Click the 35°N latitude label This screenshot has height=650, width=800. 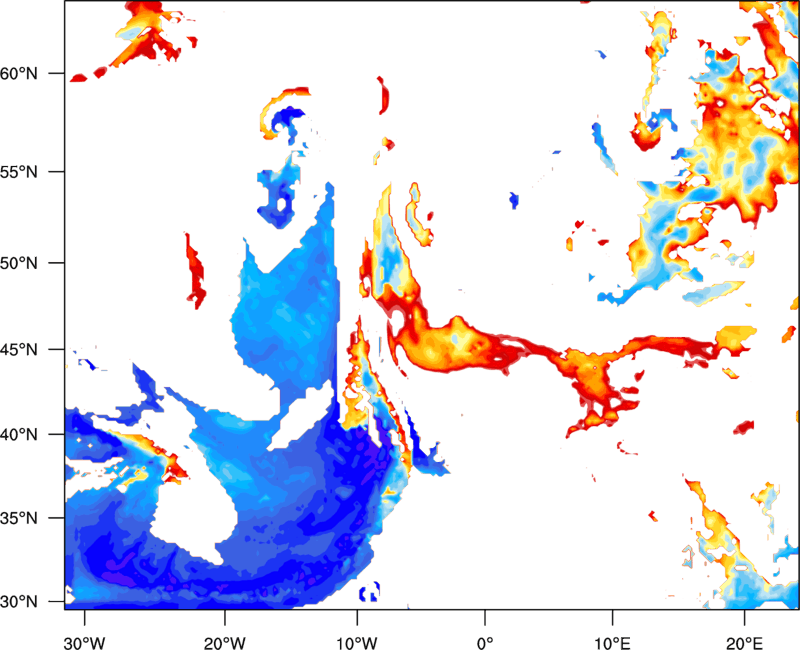[x=19, y=518]
